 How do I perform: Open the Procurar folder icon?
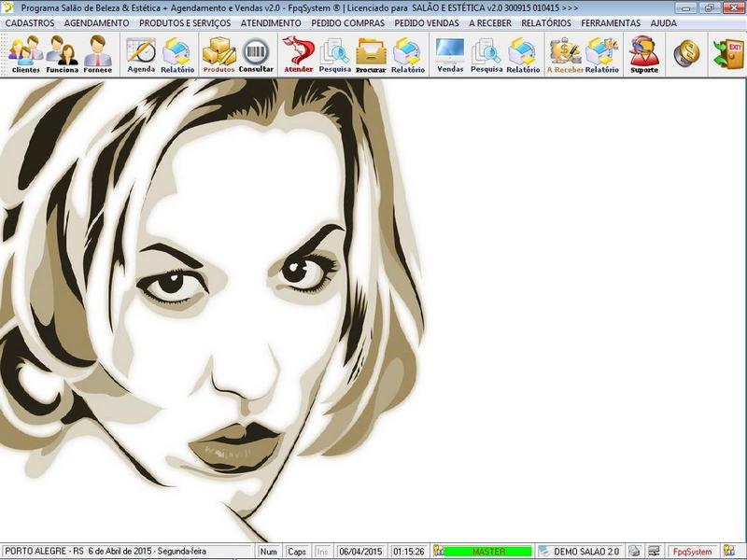click(371, 54)
